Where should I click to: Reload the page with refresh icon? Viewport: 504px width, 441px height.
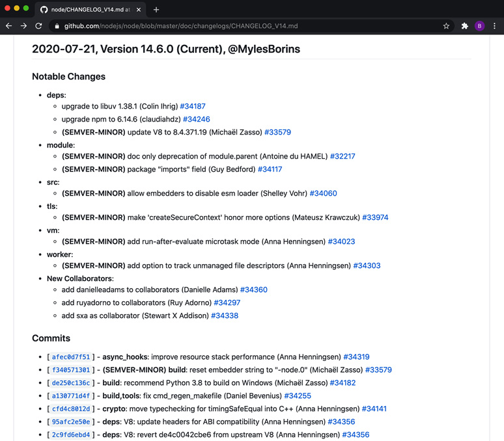click(x=38, y=26)
